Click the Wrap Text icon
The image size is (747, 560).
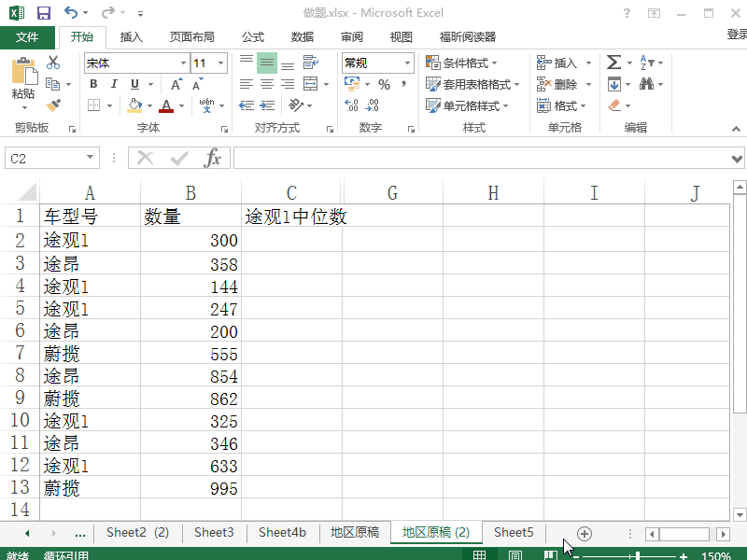[311, 62]
